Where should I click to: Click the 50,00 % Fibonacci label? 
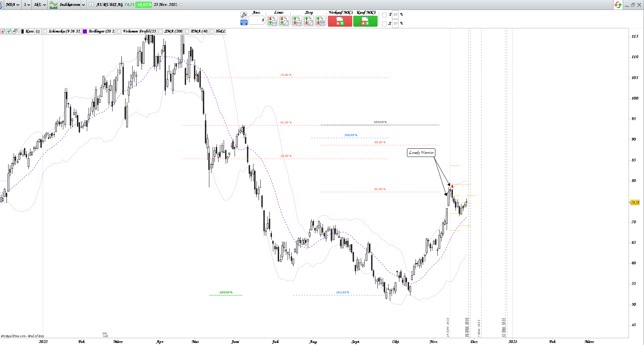286,156
